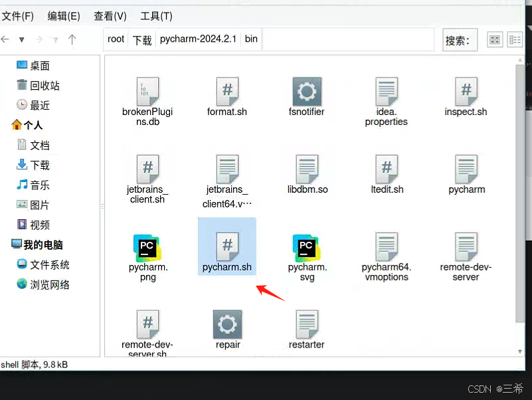Open the pycharm.sh script icon
This screenshot has height=400, width=532.
[226, 246]
